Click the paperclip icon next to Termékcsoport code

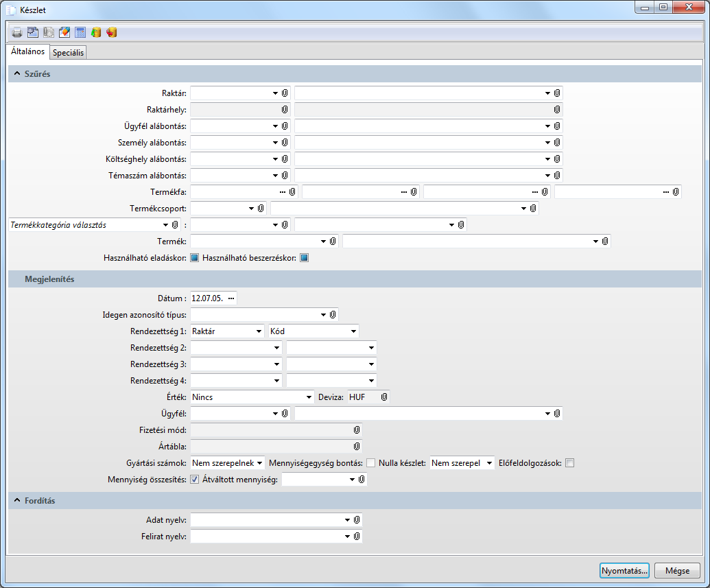(x=261, y=208)
